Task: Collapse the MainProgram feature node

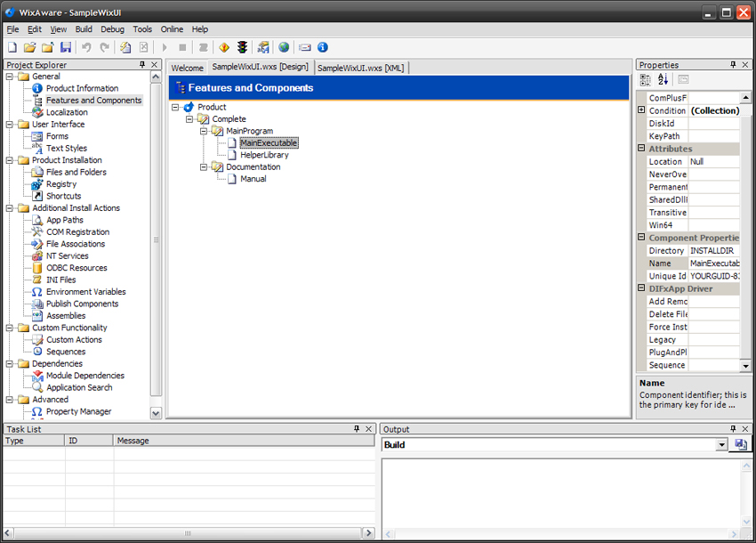Action: click(204, 131)
